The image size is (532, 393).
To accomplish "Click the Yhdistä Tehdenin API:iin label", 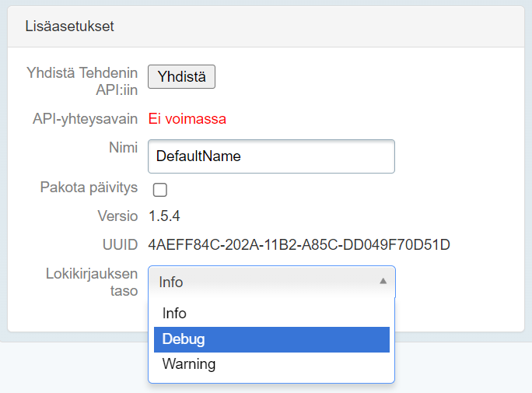I will click(82, 81).
